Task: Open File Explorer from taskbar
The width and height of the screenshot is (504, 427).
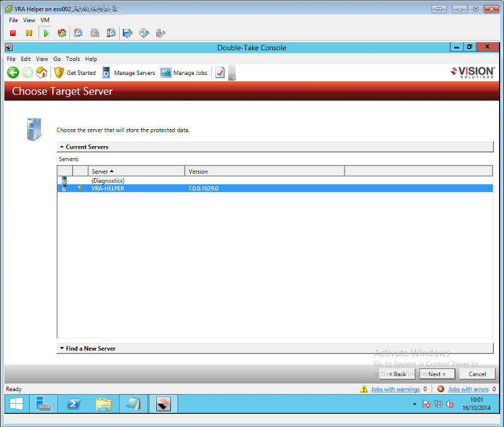Action: click(x=103, y=404)
